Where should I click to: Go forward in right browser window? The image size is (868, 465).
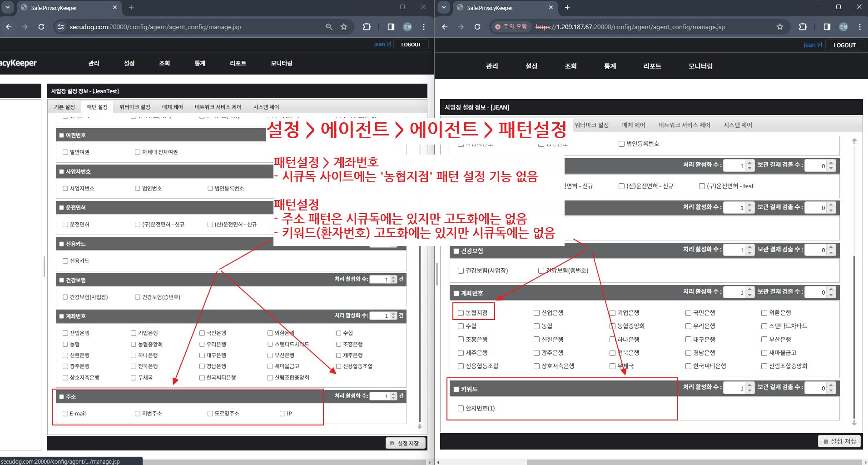[461, 27]
